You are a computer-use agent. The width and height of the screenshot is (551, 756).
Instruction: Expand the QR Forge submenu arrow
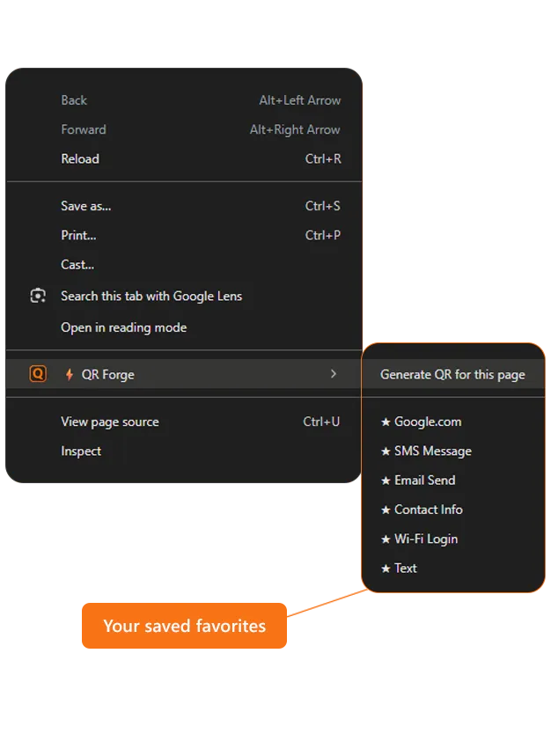coord(333,374)
